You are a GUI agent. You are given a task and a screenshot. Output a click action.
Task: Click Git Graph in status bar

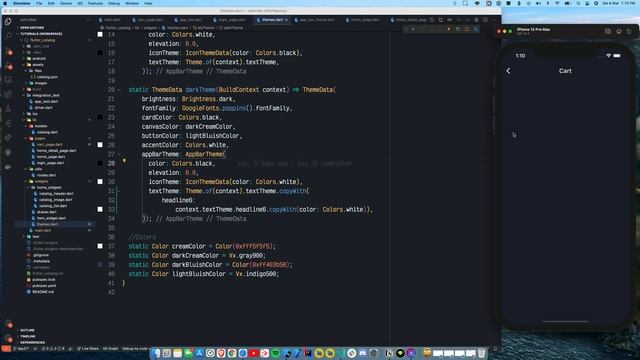110,349
